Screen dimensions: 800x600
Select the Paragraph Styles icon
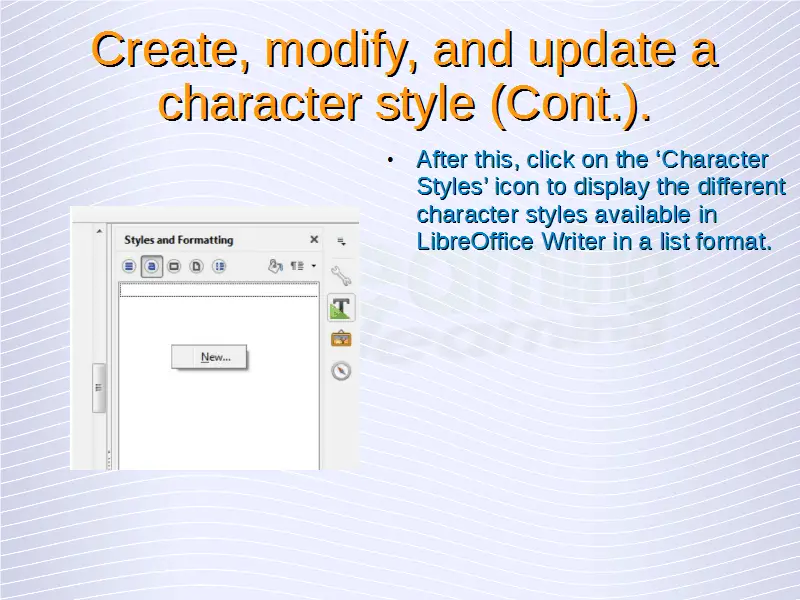coord(129,266)
